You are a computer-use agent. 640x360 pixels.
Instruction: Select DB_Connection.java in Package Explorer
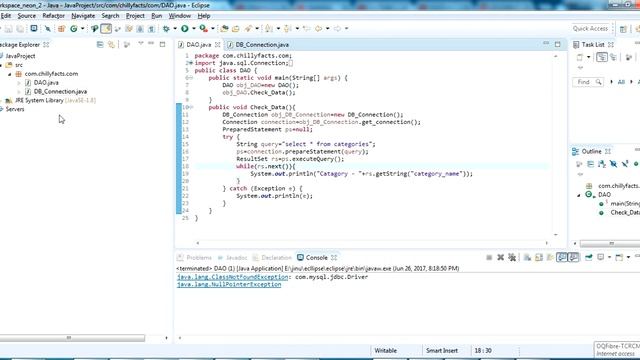point(60,92)
